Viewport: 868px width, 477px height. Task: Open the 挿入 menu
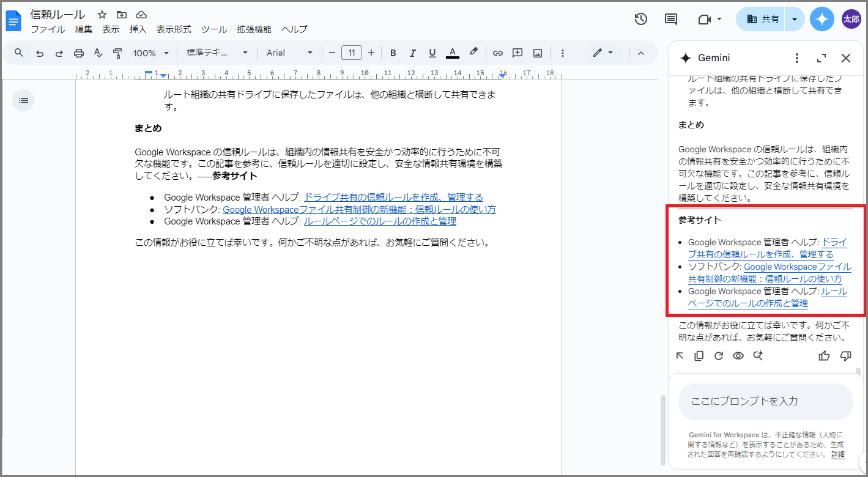pyautogui.click(x=138, y=29)
